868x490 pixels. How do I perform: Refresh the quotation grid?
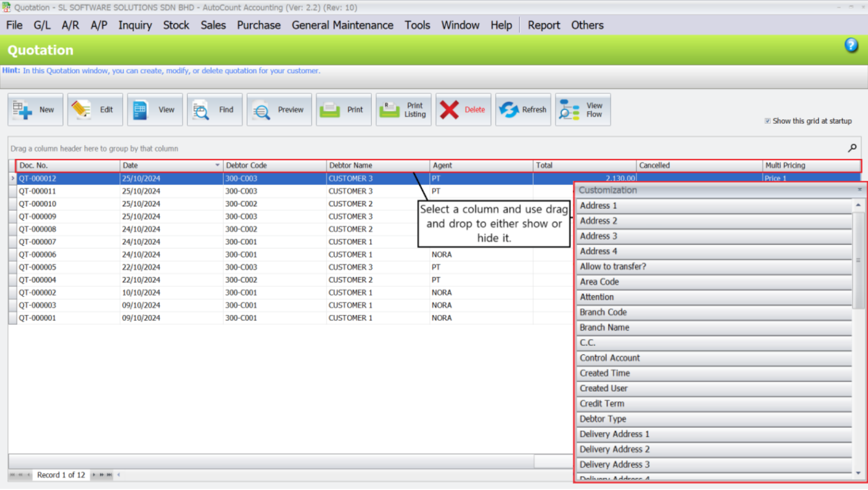click(x=523, y=110)
